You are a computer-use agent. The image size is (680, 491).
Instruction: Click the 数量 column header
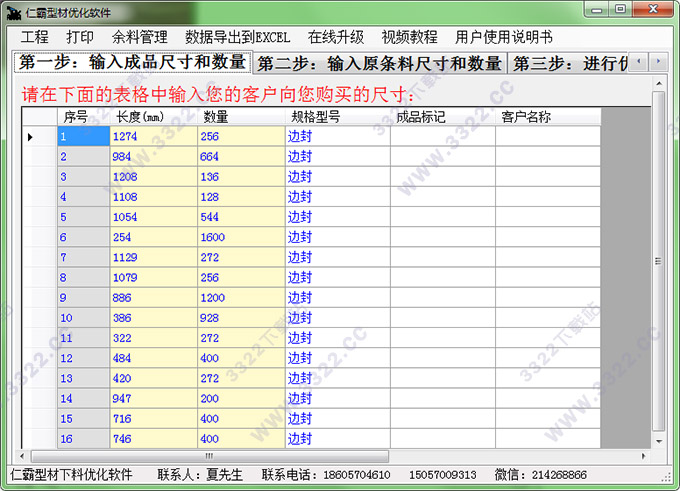coord(241,117)
